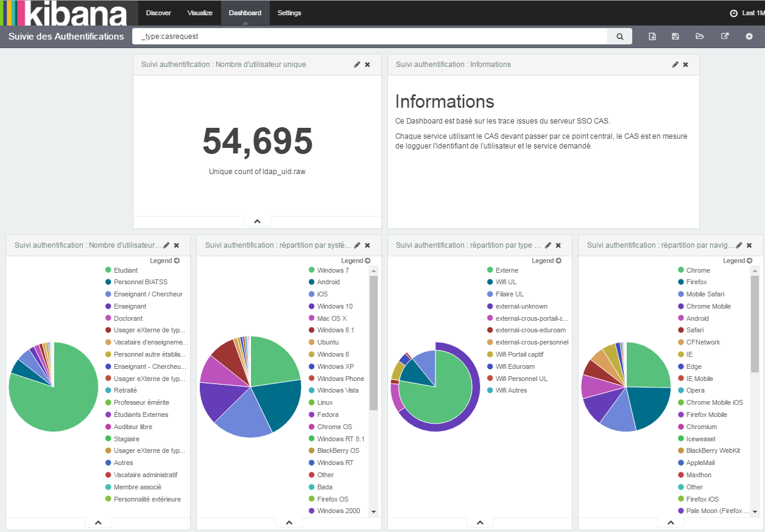Click the New Dashboard icon in toolbar
Viewport: 765px width, 532px height.
652,37
